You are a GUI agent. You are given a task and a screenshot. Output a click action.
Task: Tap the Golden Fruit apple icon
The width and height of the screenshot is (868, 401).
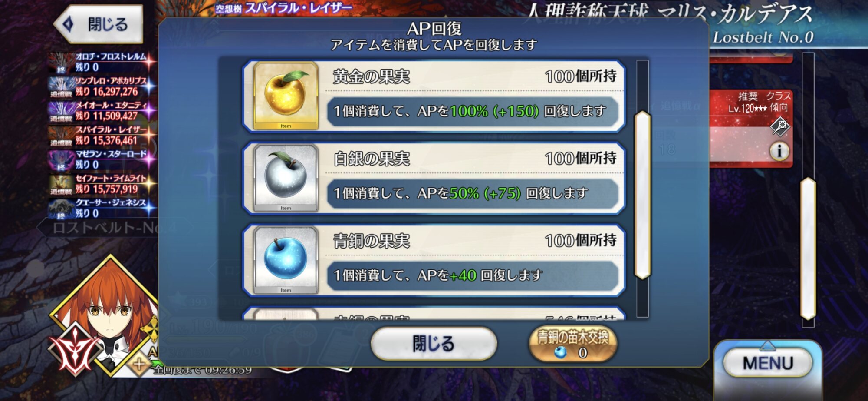point(286,96)
